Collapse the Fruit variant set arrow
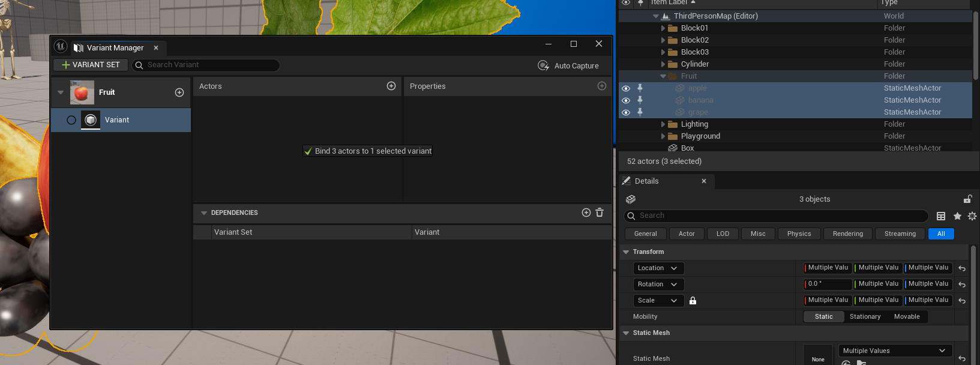 click(x=61, y=92)
